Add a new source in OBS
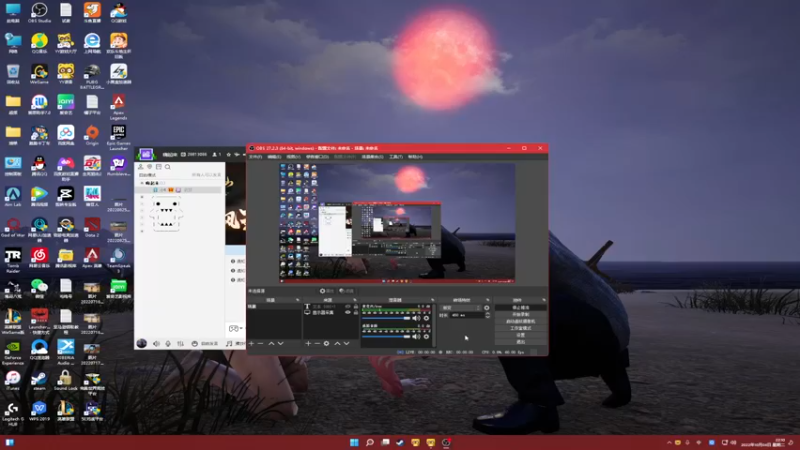800x450 pixels. pos(308,343)
